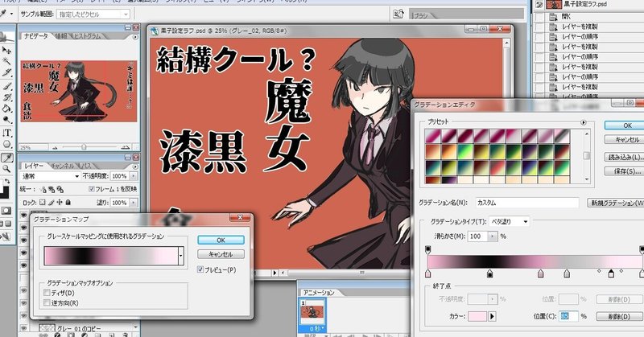Click the unify layer position icon
The image size is (644, 337).
point(43,189)
